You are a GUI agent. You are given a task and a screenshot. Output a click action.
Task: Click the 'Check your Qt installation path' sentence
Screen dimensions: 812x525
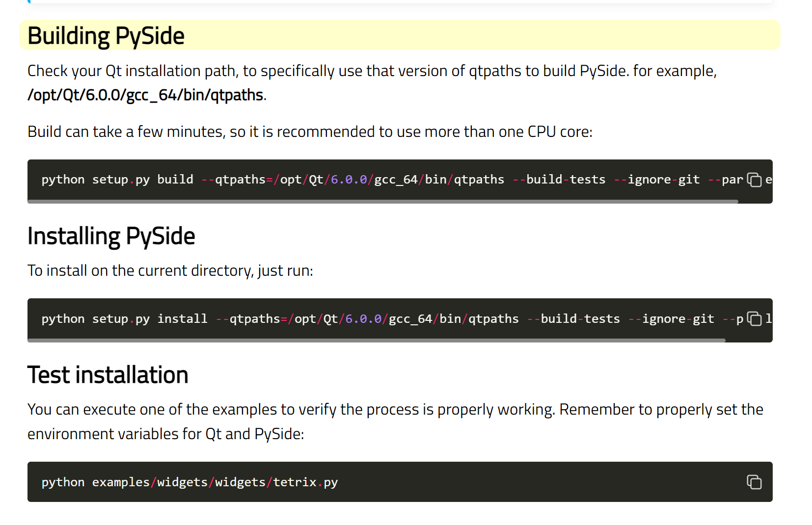pyautogui.click(x=372, y=71)
